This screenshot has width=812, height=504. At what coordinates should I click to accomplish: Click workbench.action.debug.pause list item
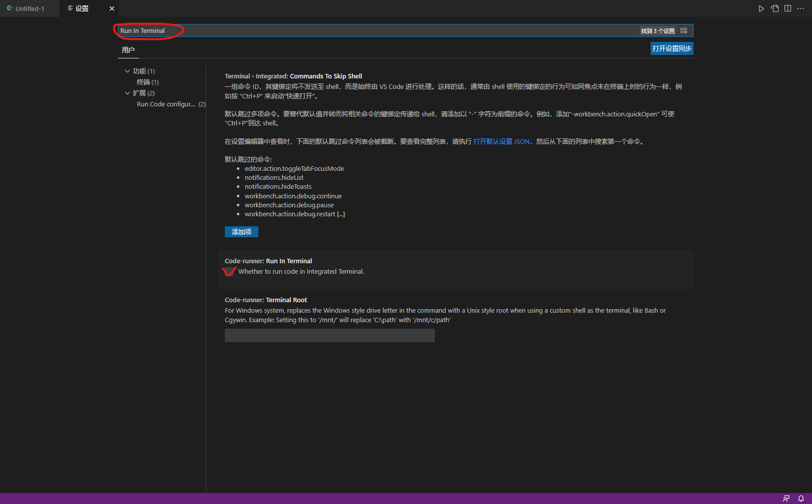click(289, 205)
